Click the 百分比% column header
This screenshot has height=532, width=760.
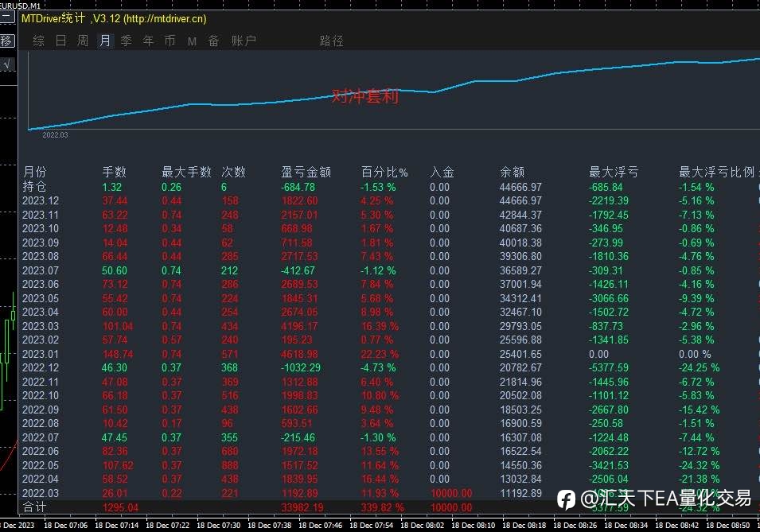tap(385, 172)
